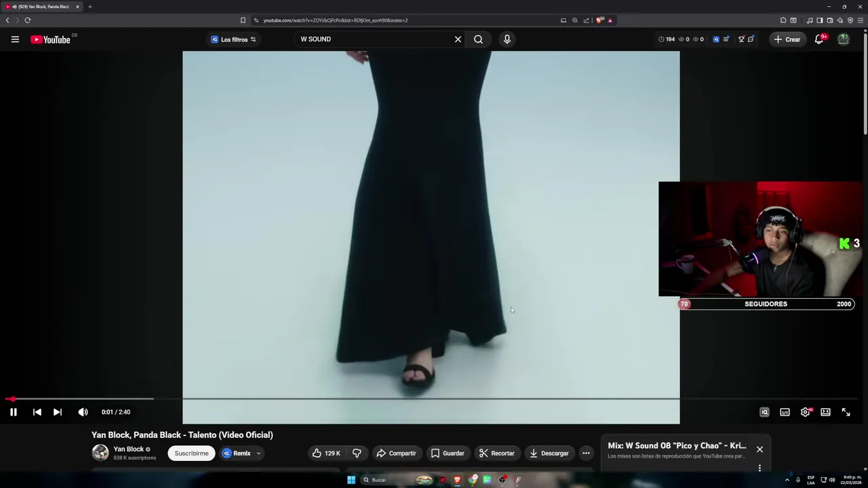Open the Yan Block channel avatar
Image resolution: width=868 pixels, height=488 pixels.
pos(100,453)
